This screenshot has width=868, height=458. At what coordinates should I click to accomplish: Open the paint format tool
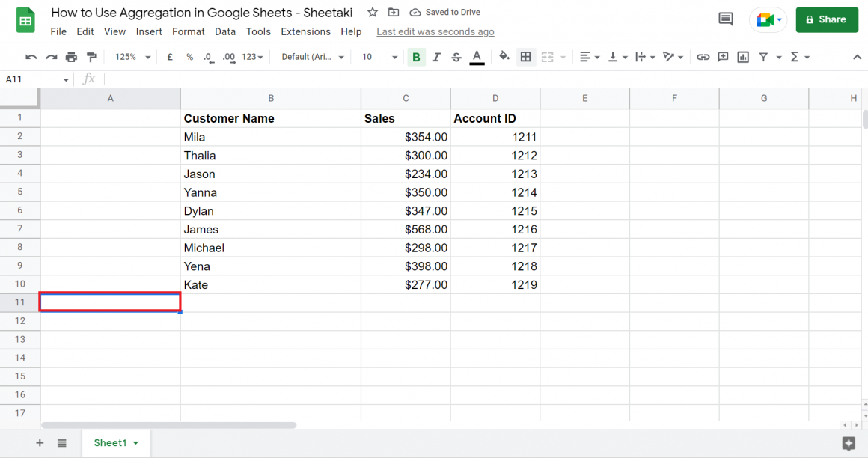pos(91,57)
